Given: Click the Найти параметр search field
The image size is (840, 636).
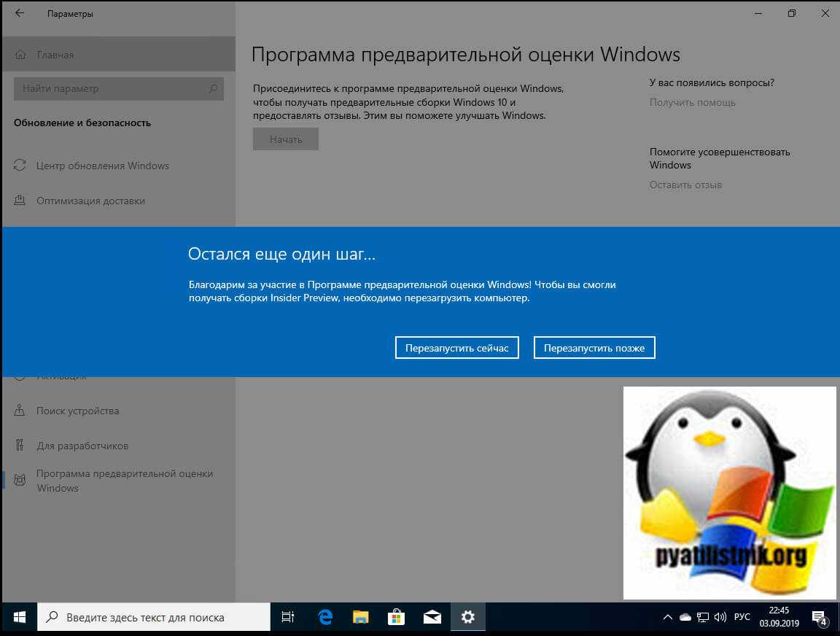Looking at the screenshot, I should pos(119,89).
